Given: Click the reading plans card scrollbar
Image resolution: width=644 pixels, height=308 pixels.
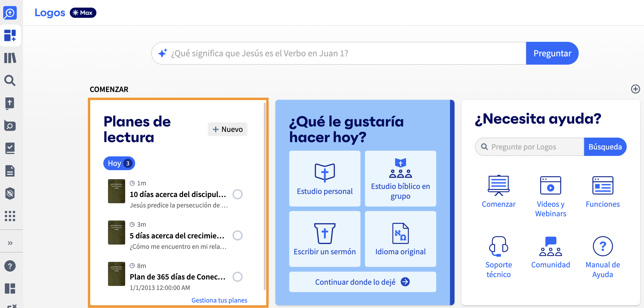Looking at the screenshot, I should [265, 196].
